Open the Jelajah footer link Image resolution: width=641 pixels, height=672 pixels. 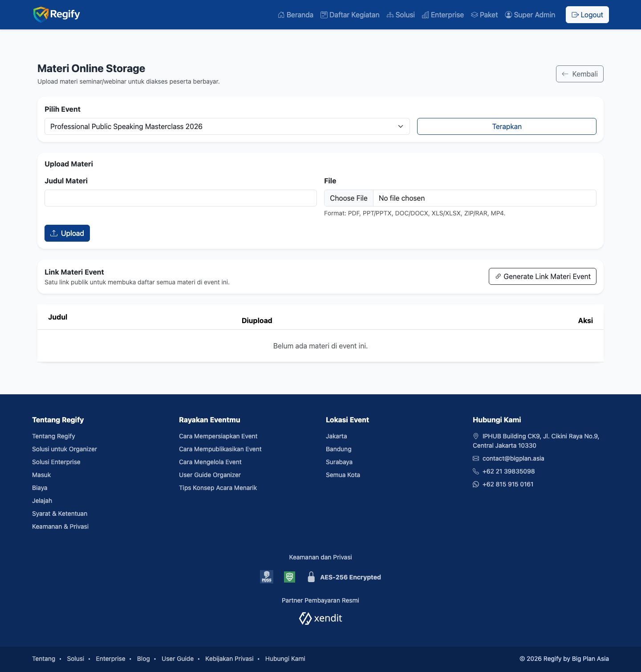tap(42, 501)
